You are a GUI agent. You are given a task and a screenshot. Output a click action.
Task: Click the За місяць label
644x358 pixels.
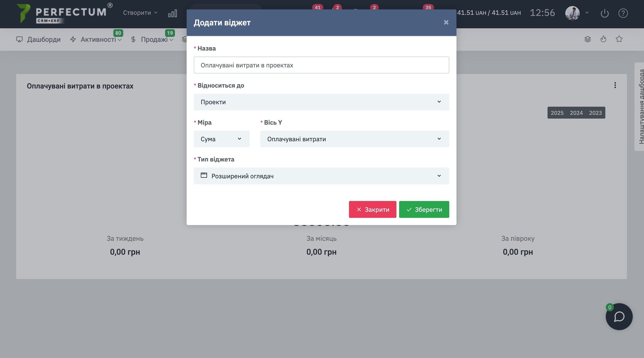point(321,239)
